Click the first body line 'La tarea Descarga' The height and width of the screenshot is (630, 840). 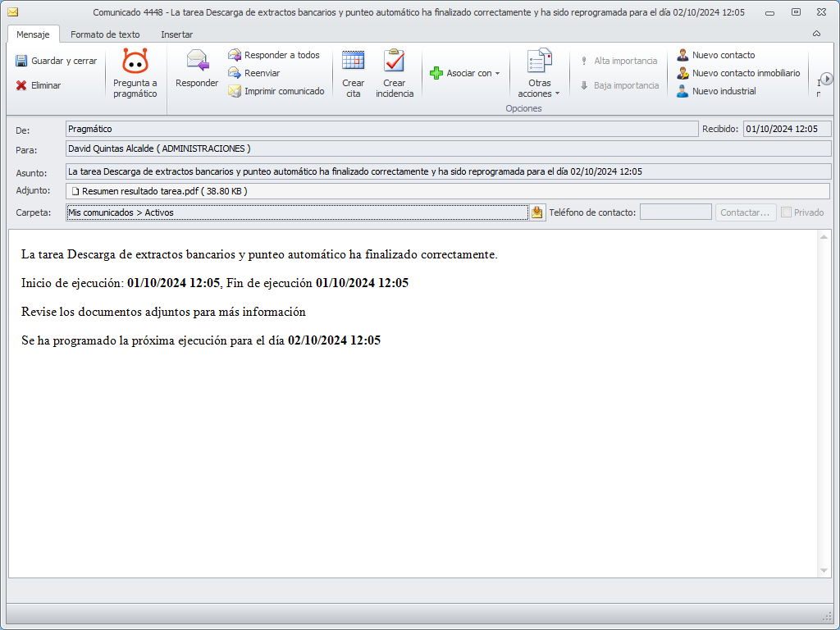[259, 254]
